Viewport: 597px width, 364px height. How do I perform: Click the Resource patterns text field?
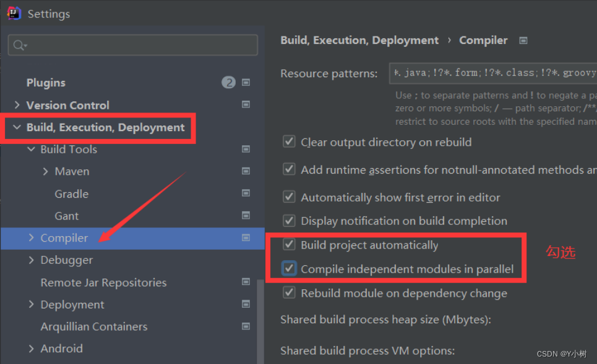tap(493, 73)
